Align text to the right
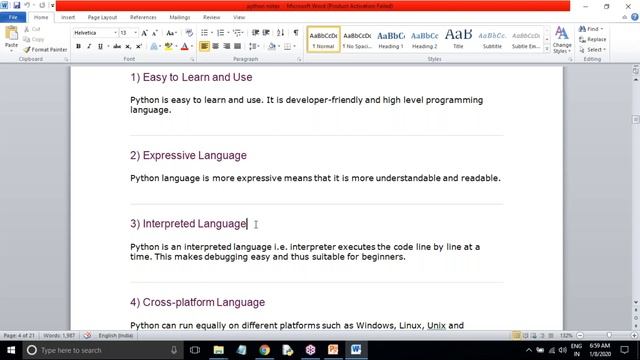 [x=227, y=47]
